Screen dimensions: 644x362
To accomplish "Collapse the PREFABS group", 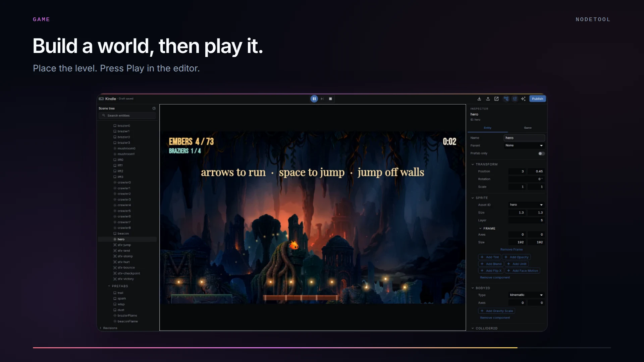I will [x=109, y=286].
